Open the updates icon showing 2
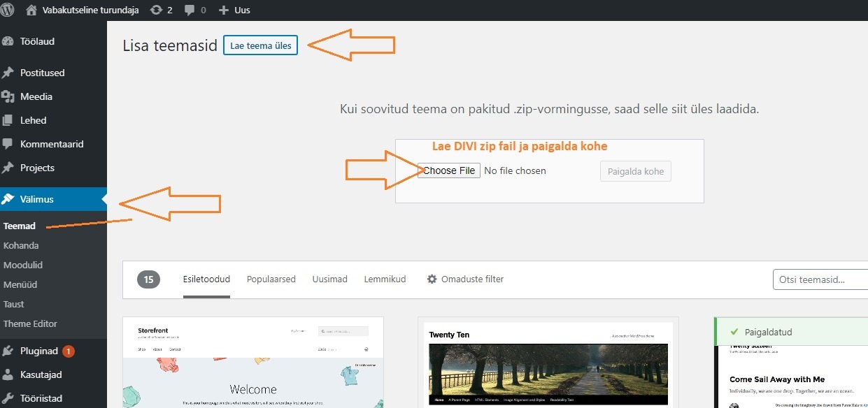Screen dimensions: 868x408 click(156, 10)
